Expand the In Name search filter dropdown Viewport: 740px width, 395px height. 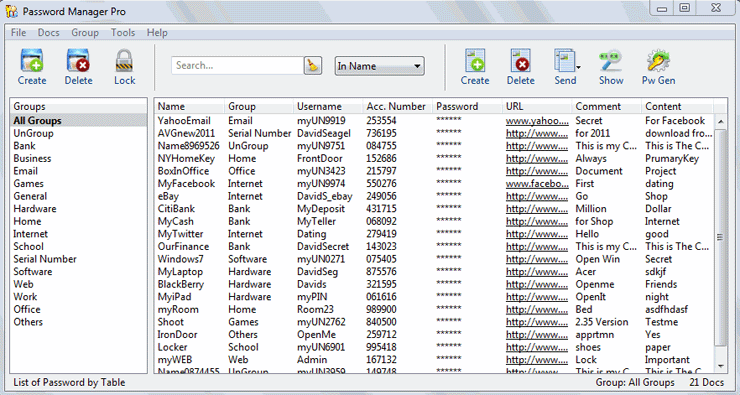click(379, 66)
